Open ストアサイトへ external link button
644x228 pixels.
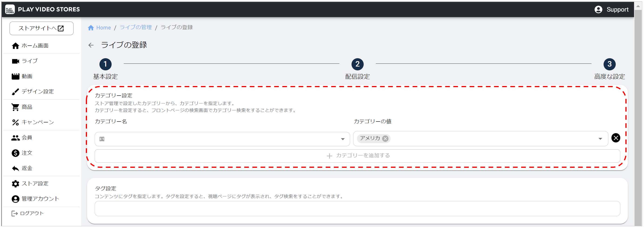tap(41, 28)
